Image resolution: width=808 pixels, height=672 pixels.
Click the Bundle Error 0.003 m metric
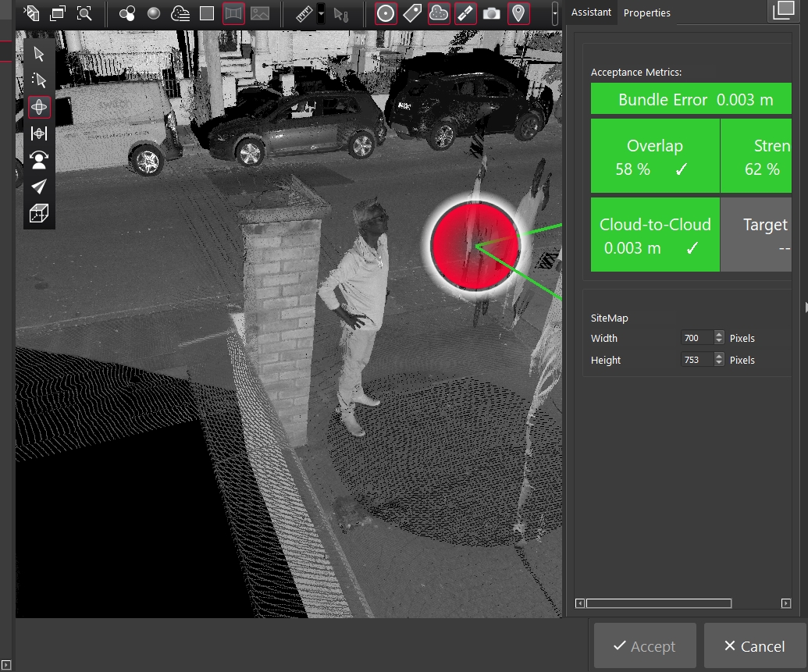coord(691,99)
